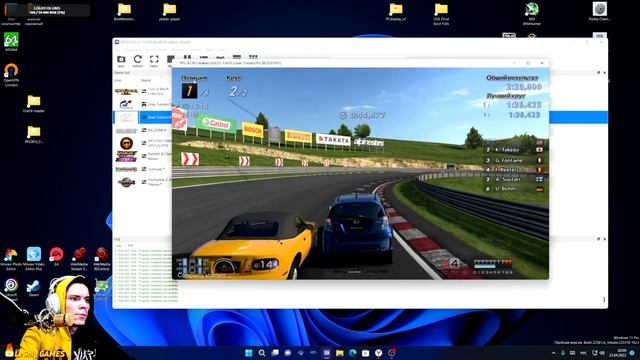Float the Log panel
Screen dimensions: 640x360
[x=598, y=239]
